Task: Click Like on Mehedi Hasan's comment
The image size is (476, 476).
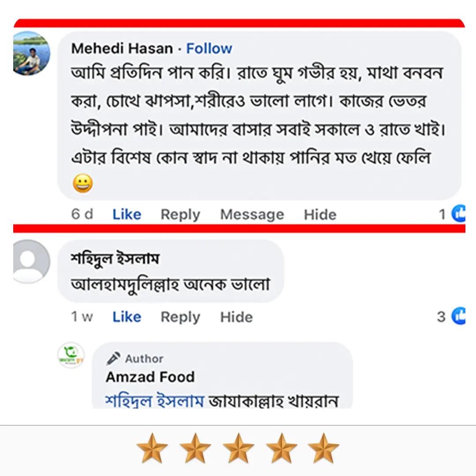Action: tap(126, 214)
